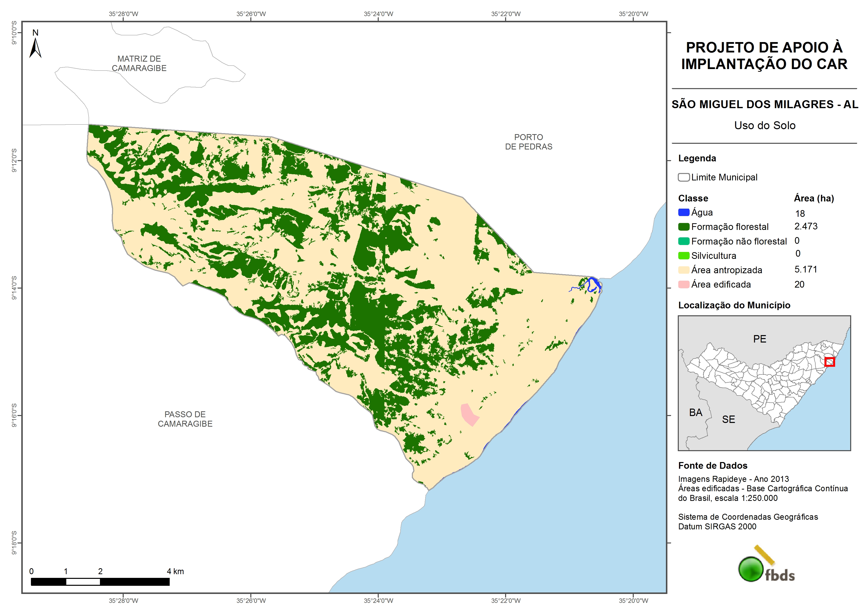This screenshot has width=868, height=614.
Task: Click the bright green Silvicultura swatch
Action: (683, 256)
